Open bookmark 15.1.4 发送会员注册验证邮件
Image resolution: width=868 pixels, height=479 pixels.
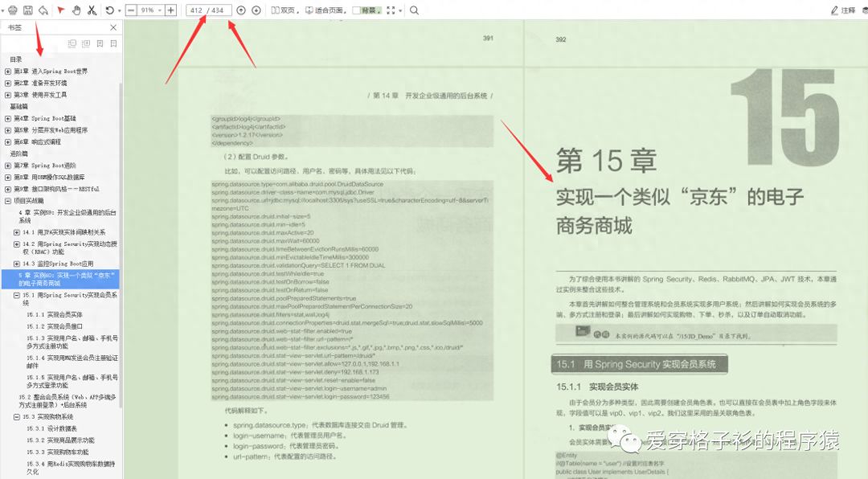tap(72, 362)
